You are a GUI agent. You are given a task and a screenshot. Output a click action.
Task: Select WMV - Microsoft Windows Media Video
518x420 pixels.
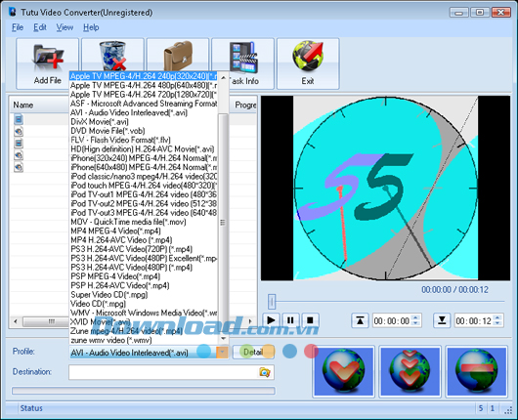(144, 313)
